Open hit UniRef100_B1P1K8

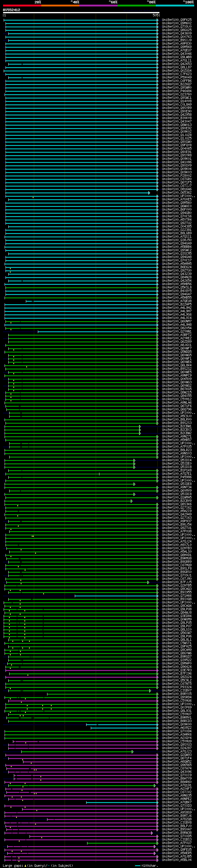coord(177,470)
